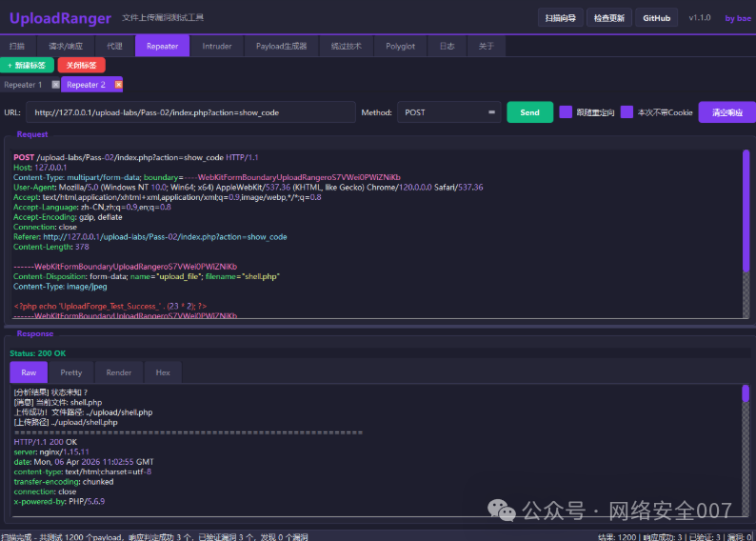The image size is (756, 541).
Task: Click the Response panel scrollbar thumb
Action: (x=746, y=393)
